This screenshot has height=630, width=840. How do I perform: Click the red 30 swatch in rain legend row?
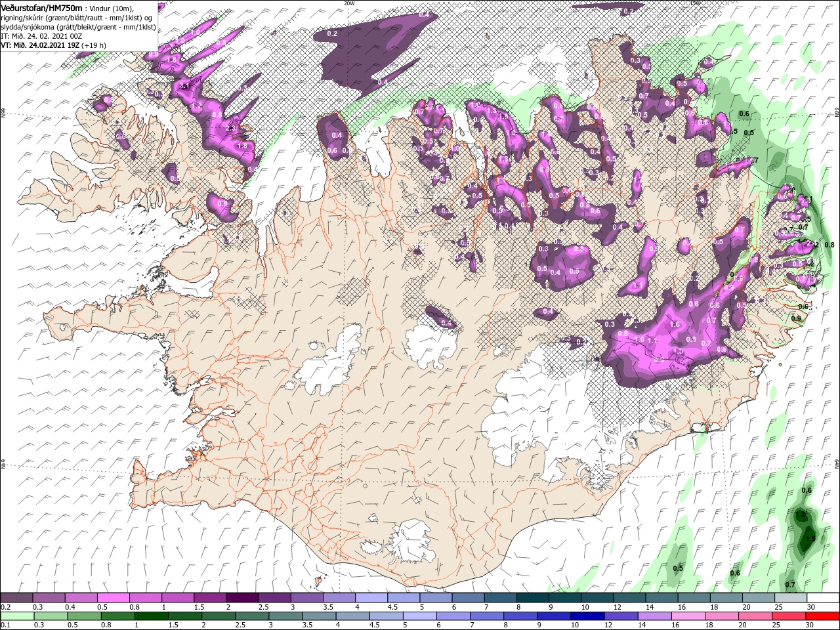click(x=822, y=616)
